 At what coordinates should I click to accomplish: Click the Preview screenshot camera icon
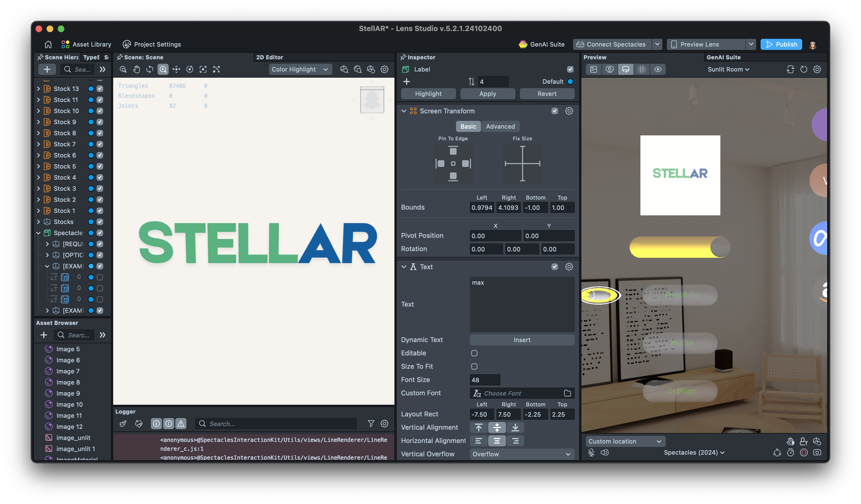click(817, 452)
